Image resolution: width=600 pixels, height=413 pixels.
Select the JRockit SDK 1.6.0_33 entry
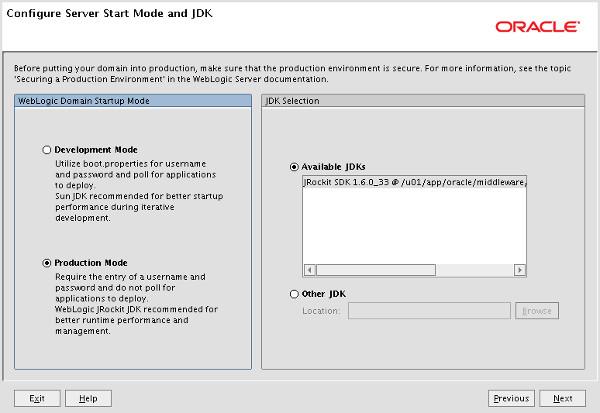(414, 182)
